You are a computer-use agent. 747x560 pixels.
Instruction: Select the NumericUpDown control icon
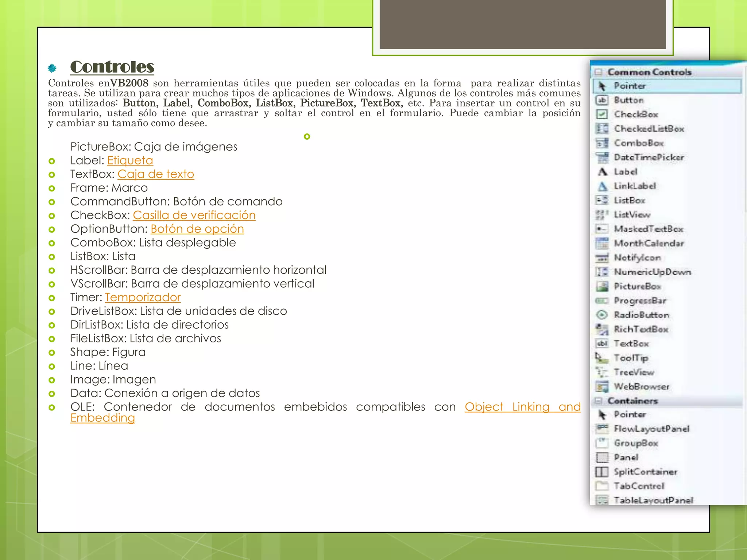[x=602, y=272]
